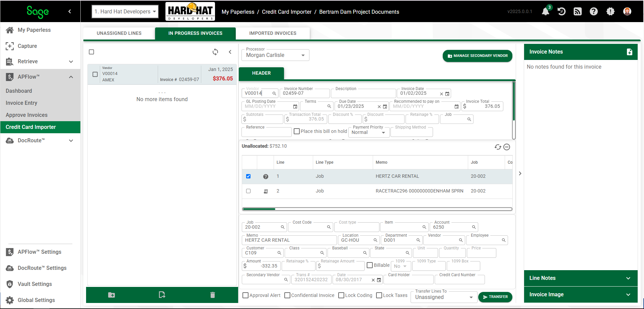Check line 2 RACETRAC296 checkbox
This screenshot has height=309, width=644.
coord(248,191)
